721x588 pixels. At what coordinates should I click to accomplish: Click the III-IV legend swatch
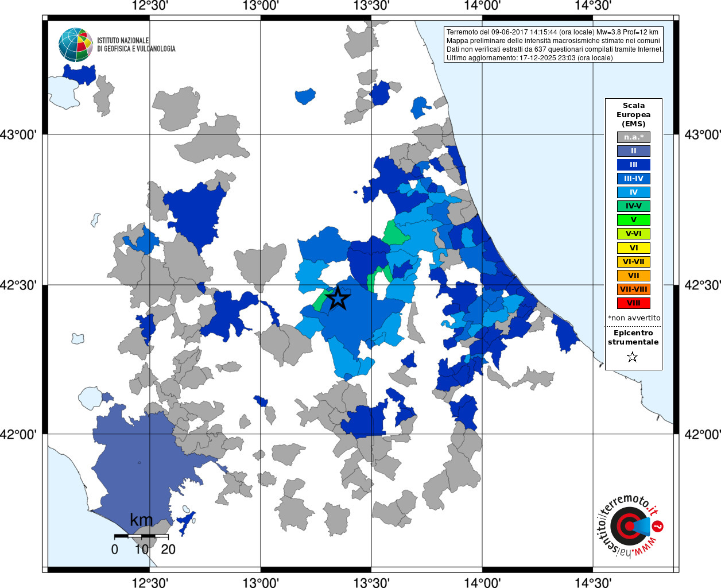pyautogui.click(x=634, y=179)
